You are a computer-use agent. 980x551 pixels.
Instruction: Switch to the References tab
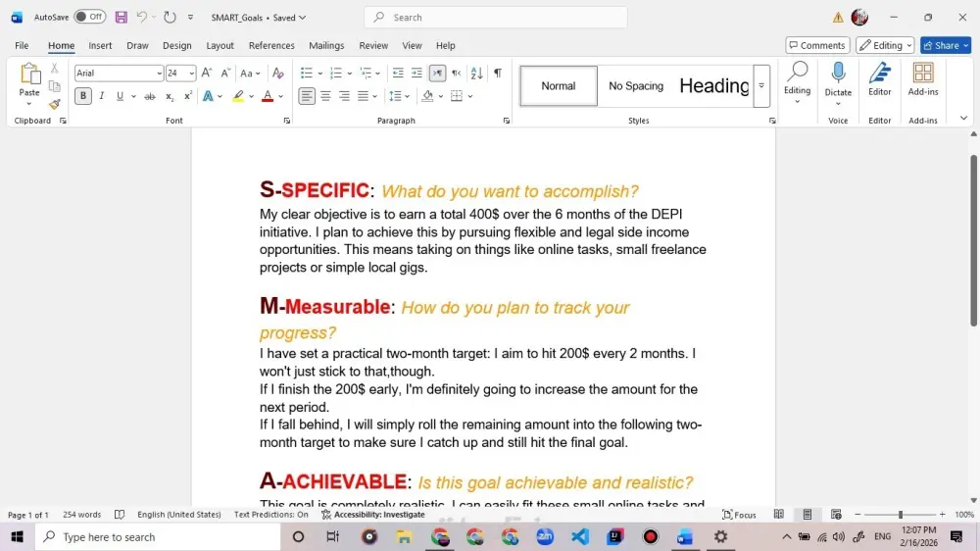(x=271, y=45)
